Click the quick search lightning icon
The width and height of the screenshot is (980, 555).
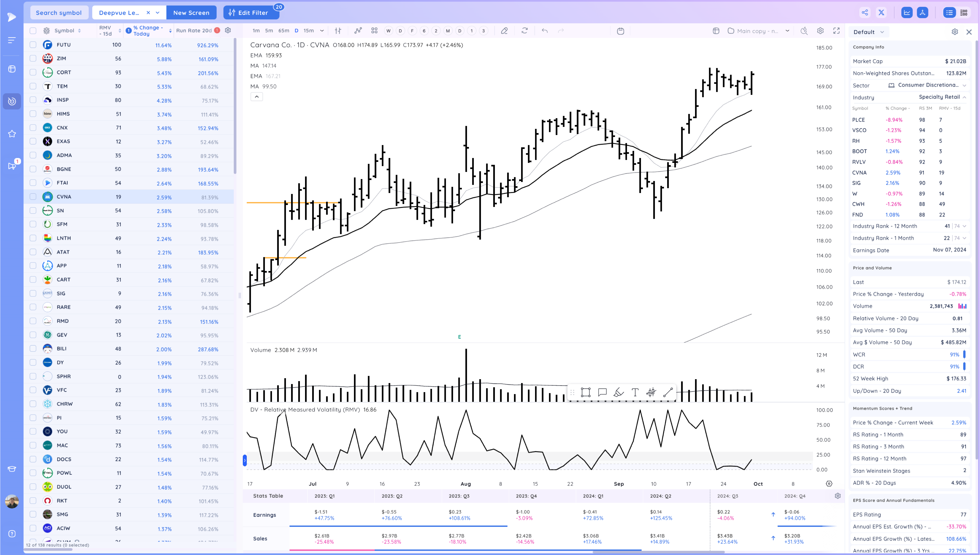click(x=804, y=31)
